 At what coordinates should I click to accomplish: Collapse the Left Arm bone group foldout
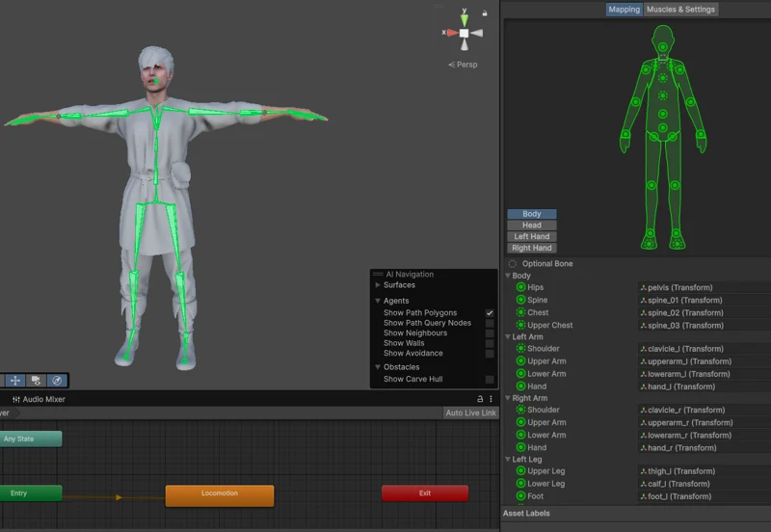coord(508,336)
